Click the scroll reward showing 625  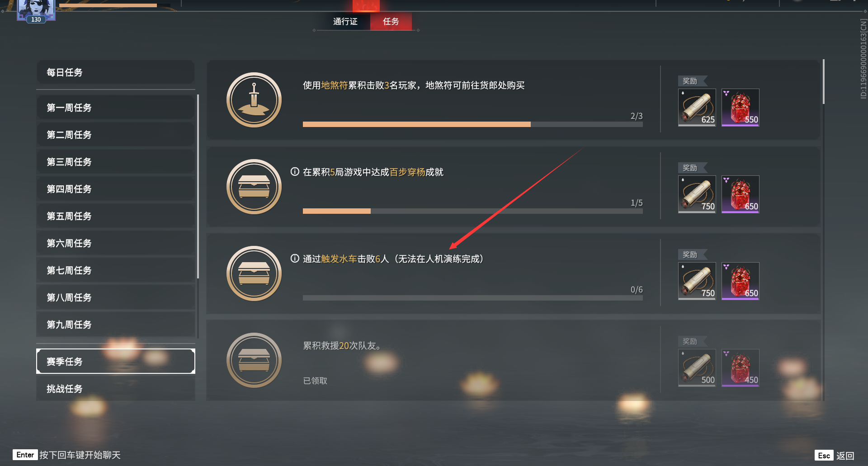pyautogui.click(x=697, y=108)
